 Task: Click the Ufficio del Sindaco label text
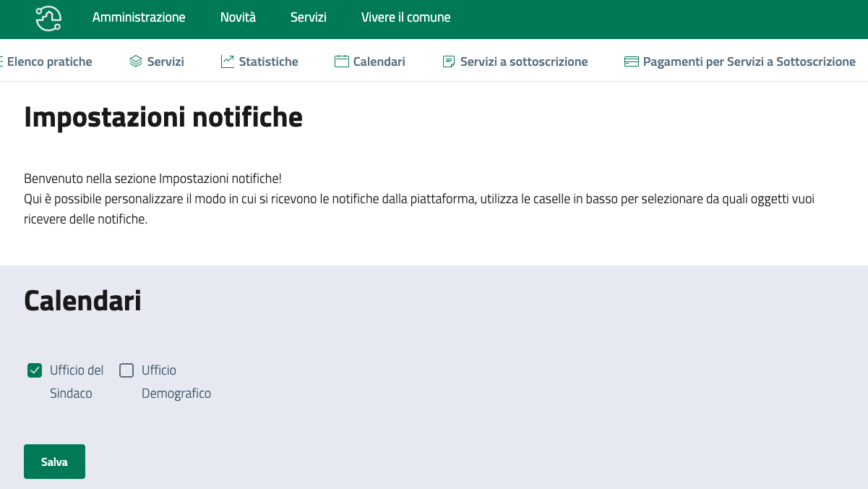click(76, 382)
